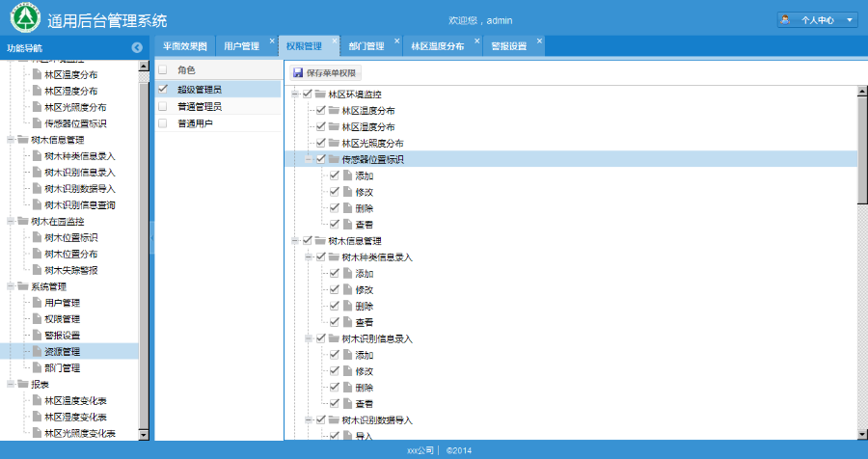868x459 pixels.
Task: Select the 权限管理 tab
Action: tap(304, 46)
